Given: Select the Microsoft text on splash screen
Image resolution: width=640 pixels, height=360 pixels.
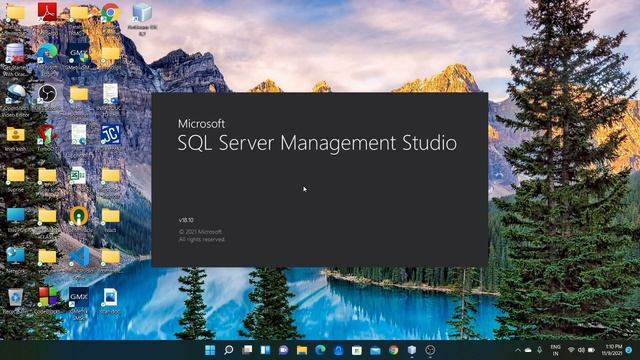Looking at the screenshot, I should tap(202, 124).
